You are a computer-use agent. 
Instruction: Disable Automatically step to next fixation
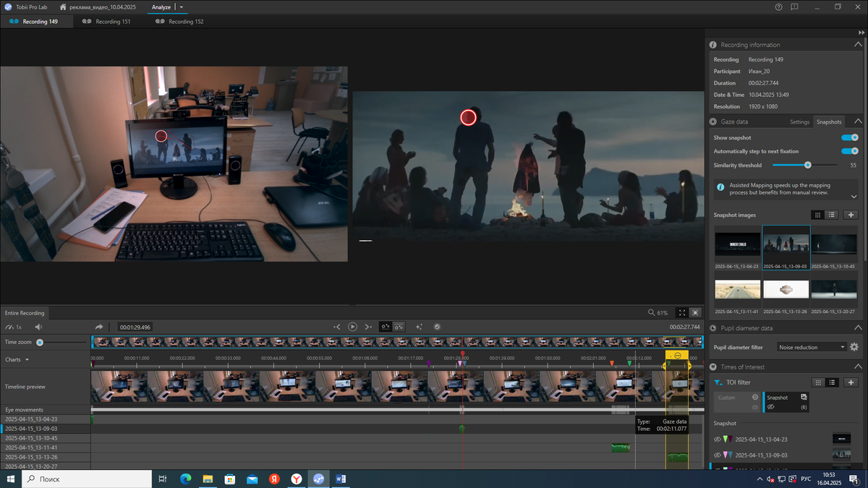[x=849, y=151]
